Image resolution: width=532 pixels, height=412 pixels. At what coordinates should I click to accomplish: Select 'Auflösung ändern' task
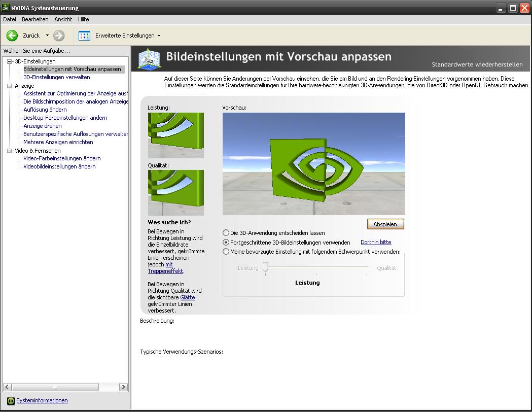point(45,110)
